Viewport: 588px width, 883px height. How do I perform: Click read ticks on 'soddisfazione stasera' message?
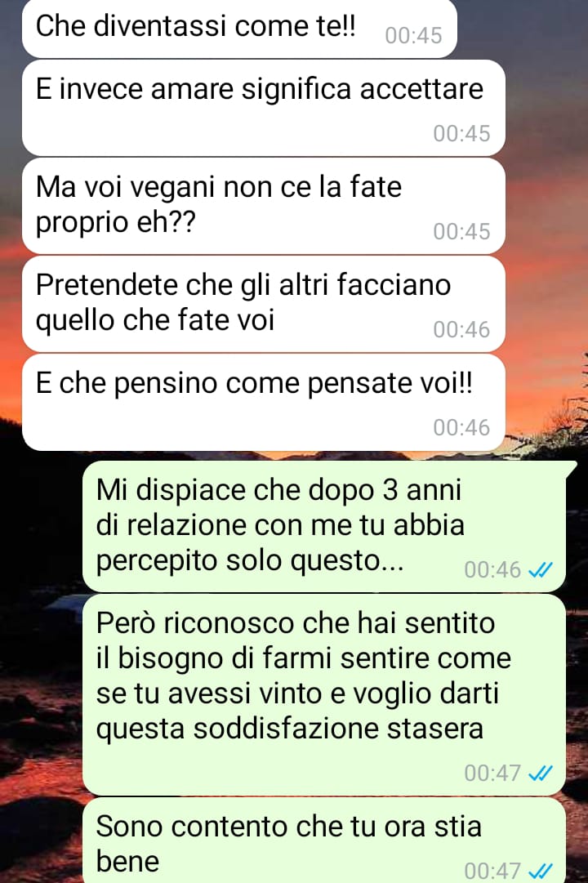(x=541, y=774)
